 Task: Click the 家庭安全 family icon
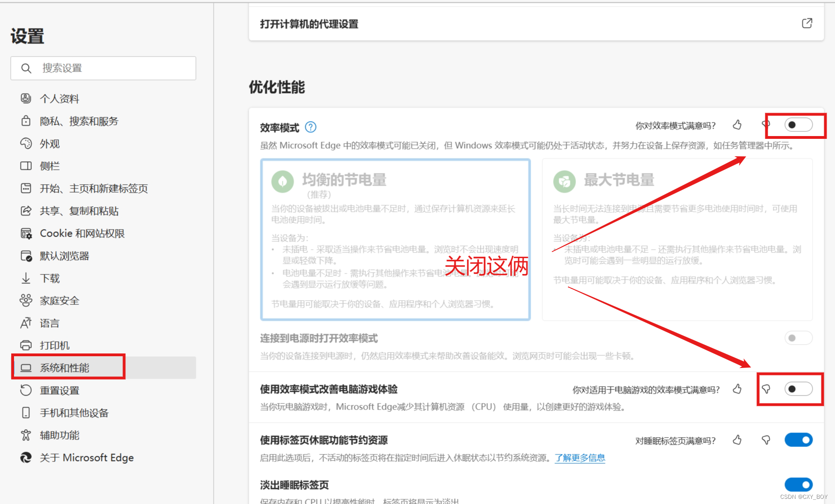pyautogui.click(x=26, y=300)
